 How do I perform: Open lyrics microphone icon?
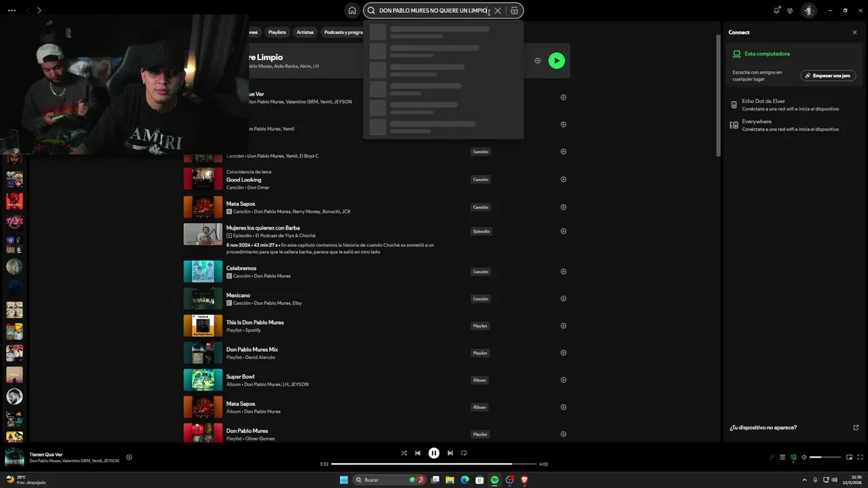click(772, 457)
